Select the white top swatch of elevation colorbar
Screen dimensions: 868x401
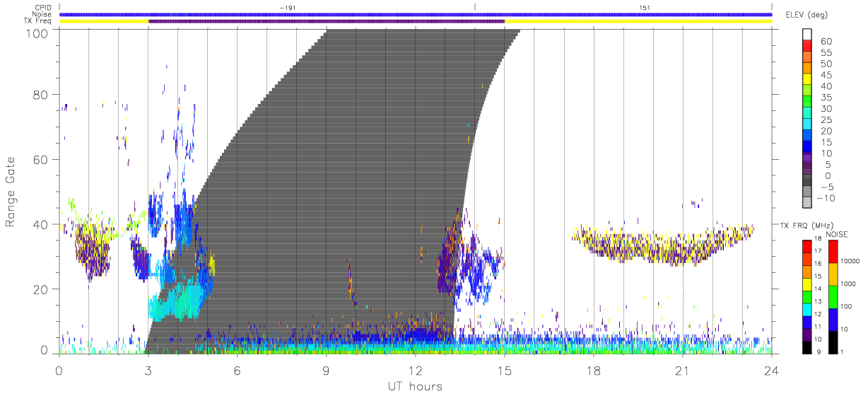(x=808, y=34)
